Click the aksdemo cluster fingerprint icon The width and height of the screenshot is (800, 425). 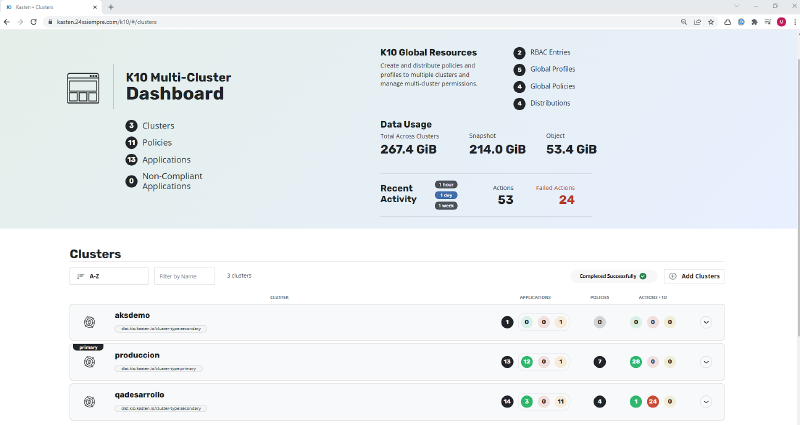[x=89, y=322]
